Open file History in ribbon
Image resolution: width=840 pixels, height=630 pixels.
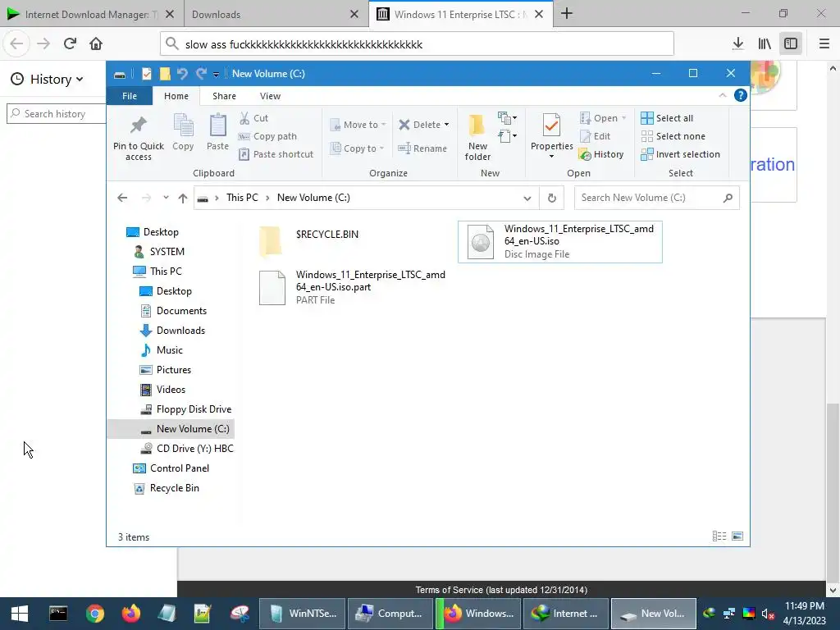(x=601, y=154)
